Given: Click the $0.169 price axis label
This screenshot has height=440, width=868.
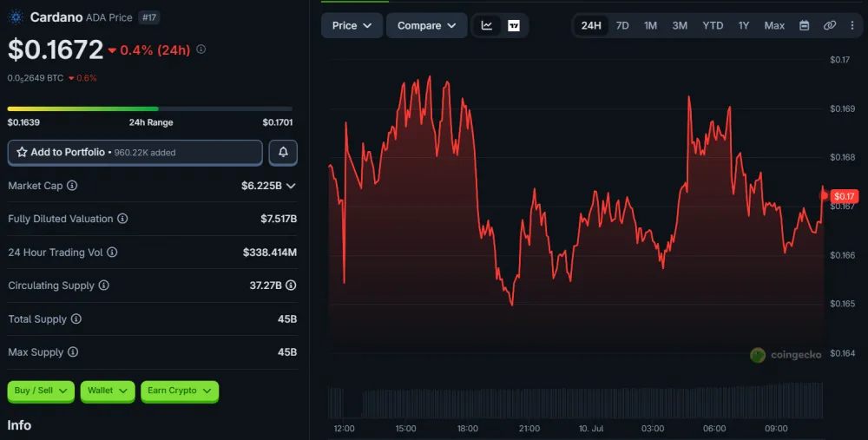Looking at the screenshot, I should click(843, 109).
